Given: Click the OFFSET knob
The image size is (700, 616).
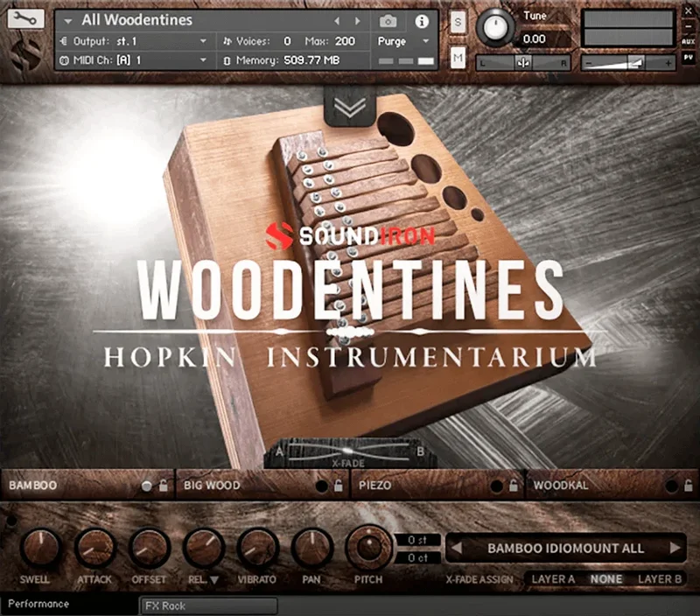Looking at the screenshot, I should click(149, 548).
